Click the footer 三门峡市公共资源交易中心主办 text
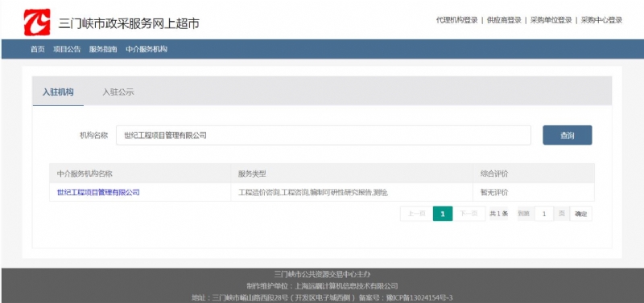 point(322,274)
